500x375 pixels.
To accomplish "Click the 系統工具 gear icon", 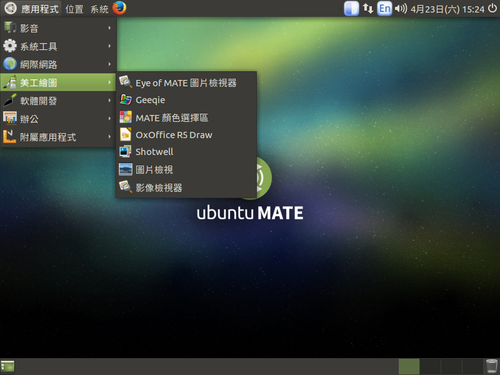I will coord(10,46).
